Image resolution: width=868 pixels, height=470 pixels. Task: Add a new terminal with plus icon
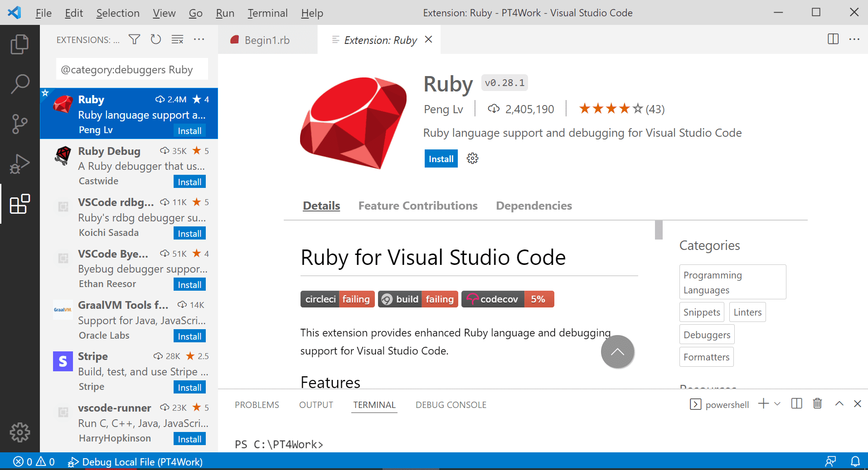764,403
